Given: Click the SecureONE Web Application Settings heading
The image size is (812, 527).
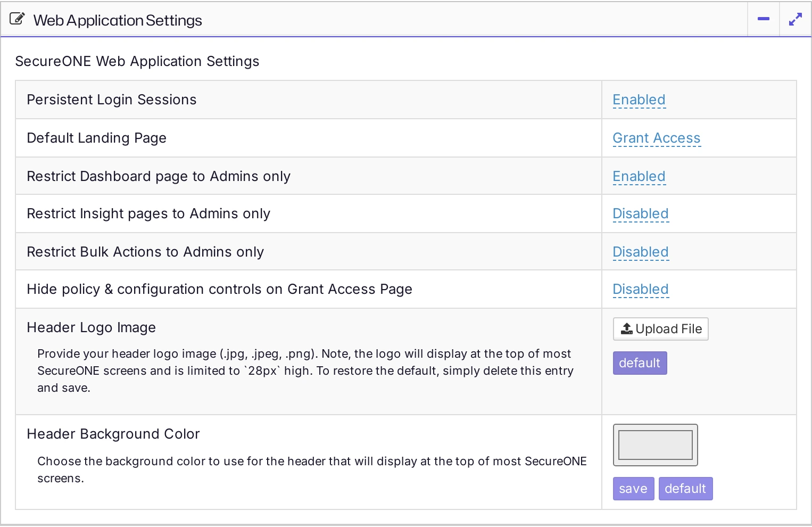Looking at the screenshot, I should tap(137, 62).
